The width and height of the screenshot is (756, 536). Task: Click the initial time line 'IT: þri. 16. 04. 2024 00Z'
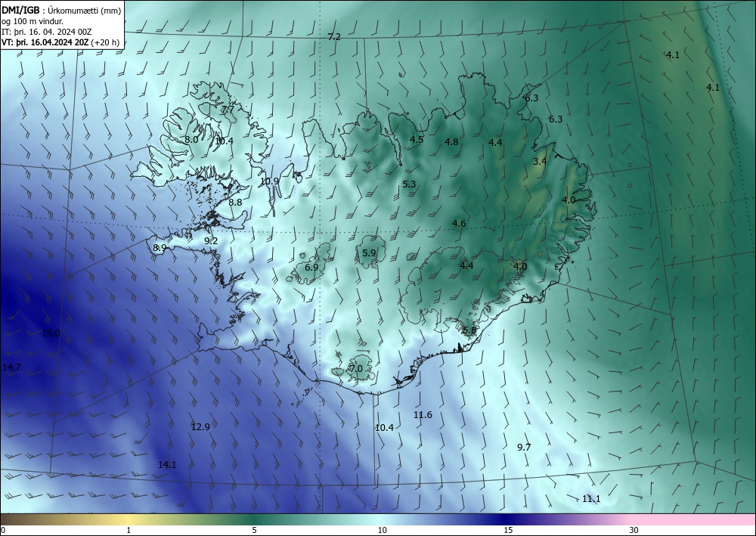[46, 32]
